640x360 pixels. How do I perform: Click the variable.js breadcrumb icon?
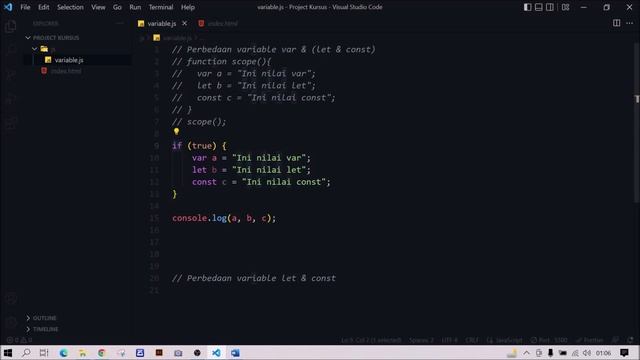pos(156,38)
